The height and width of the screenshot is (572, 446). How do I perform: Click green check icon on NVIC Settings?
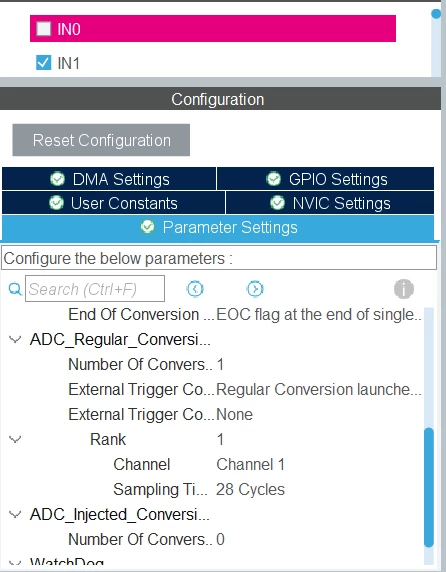coord(278,203)
